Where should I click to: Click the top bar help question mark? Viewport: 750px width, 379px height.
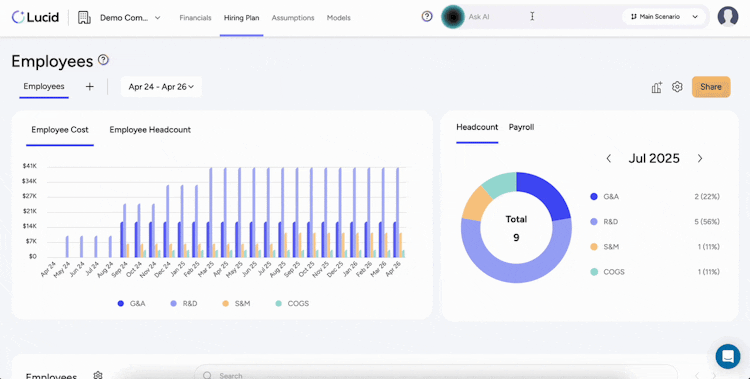(427, 17)
